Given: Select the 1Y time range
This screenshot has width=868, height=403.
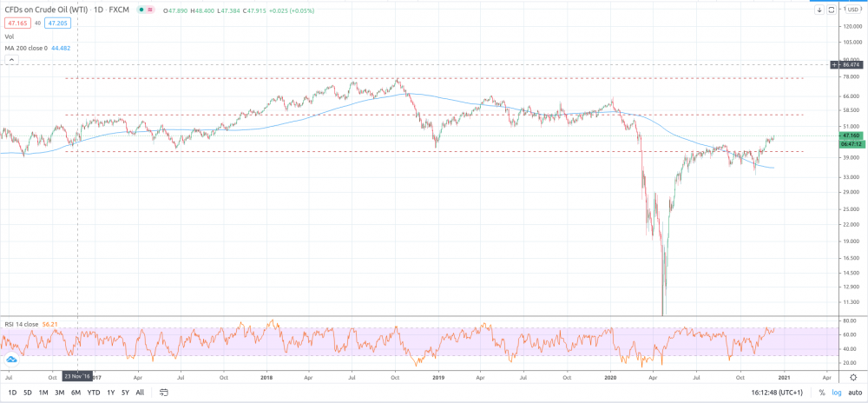Looking at the screenshot, I should pos(111,393).
